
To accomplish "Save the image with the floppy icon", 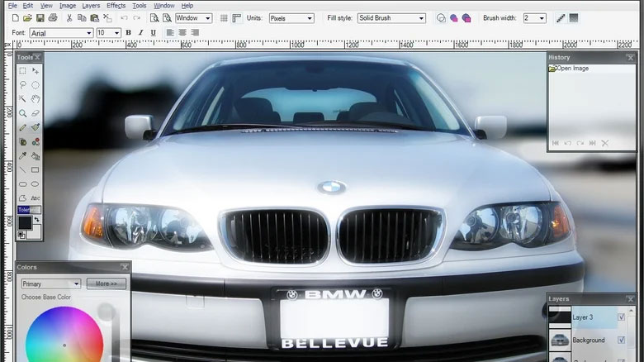I will (40, 18).
